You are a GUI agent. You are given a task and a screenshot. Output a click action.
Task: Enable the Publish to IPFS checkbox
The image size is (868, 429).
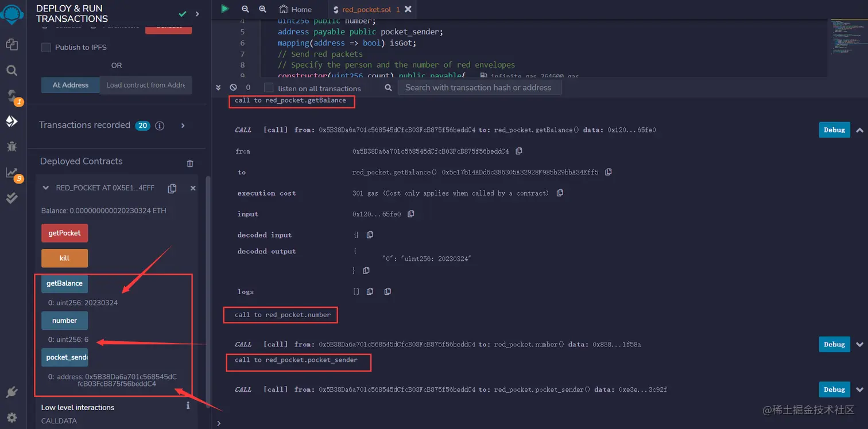46,48
